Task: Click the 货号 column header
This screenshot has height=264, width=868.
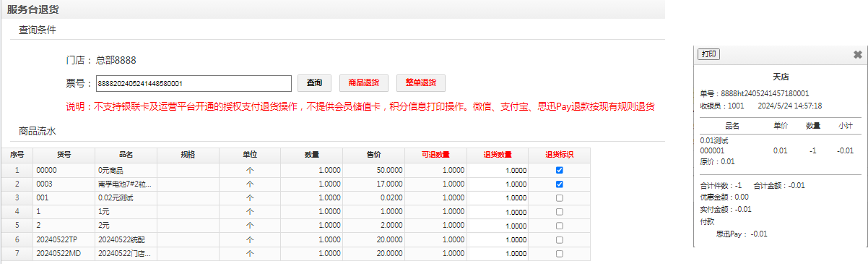Action: pyautogui.click(x=64, y=155)
